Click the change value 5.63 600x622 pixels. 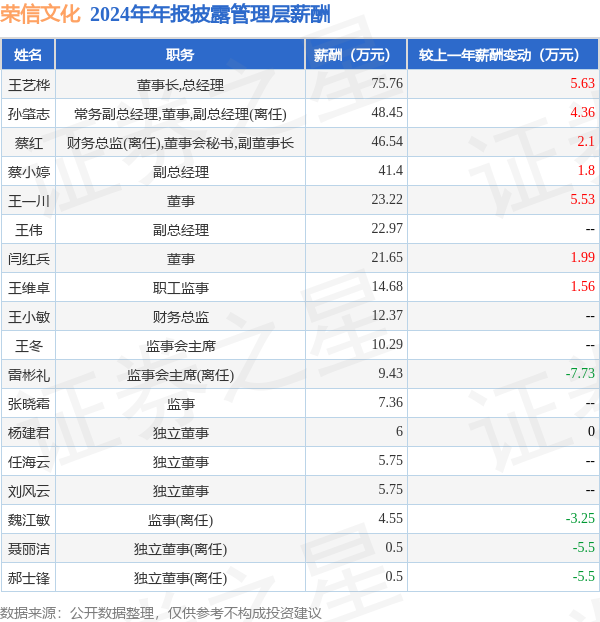tap(582, 83)
